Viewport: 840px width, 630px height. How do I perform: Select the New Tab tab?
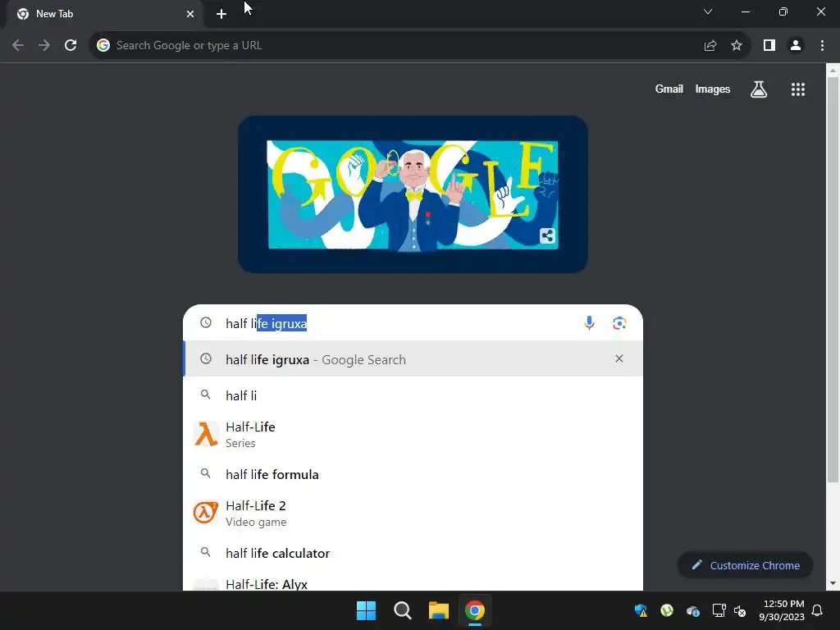pyautogui.click(x=105, y=15)
